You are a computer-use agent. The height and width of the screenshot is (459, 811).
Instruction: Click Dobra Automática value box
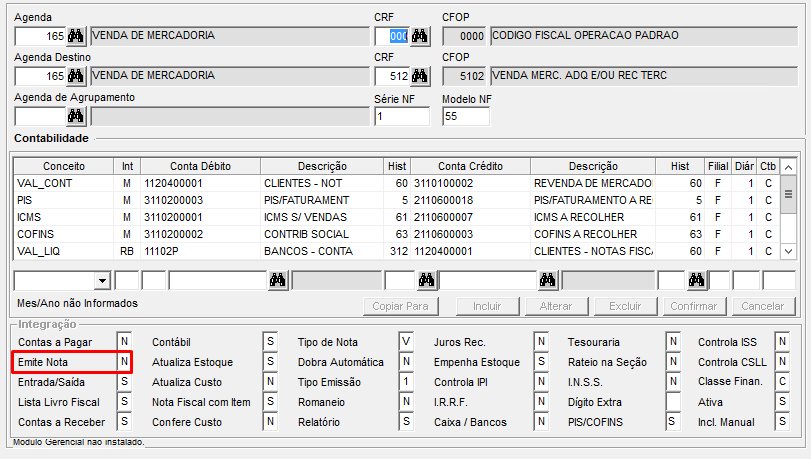(x=406, y=361)
